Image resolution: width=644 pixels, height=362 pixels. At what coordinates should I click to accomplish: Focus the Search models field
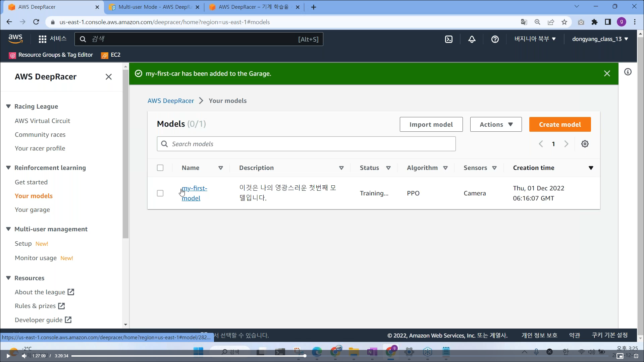[306, 144]
